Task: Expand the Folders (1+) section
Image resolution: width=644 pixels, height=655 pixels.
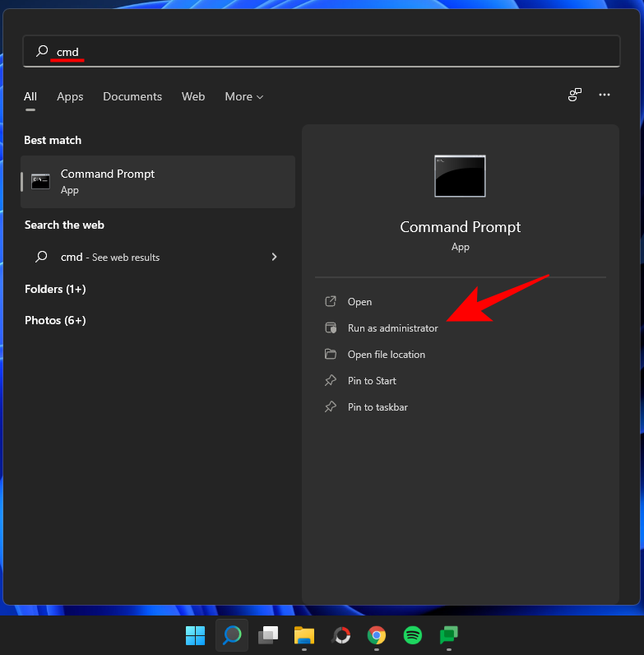Action: pyautogui.click(x=55, y=289)
